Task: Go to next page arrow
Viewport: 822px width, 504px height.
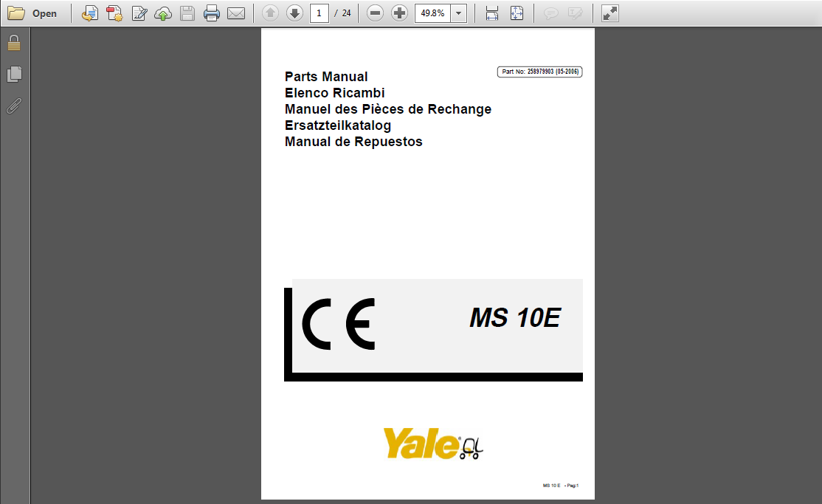Action: (294, 13)
